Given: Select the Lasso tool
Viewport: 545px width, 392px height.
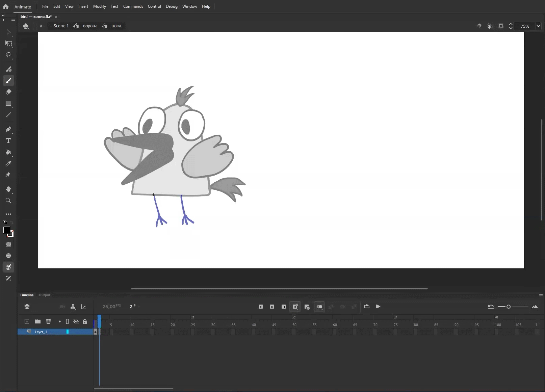Looking at the screenshot, I should point(8,55).
